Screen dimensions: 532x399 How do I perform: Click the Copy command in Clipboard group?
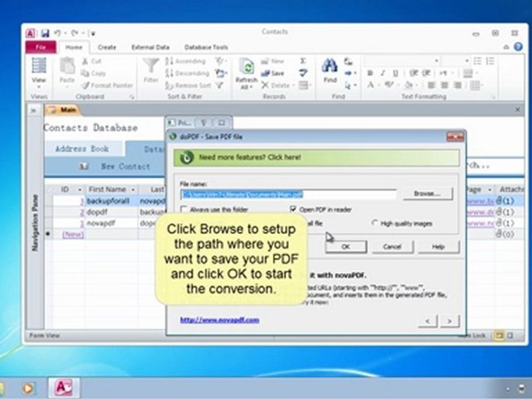(94, 73)
